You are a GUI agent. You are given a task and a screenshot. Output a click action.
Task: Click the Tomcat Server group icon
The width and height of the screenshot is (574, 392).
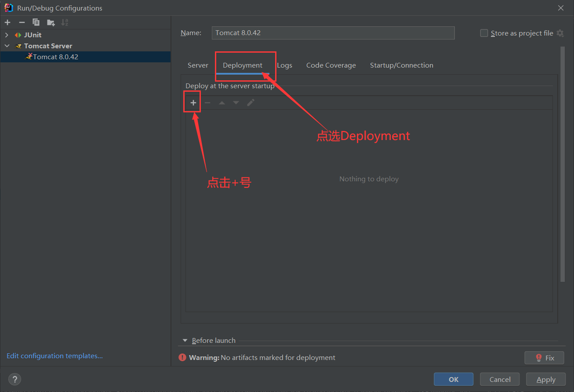[x=18, y=46]
